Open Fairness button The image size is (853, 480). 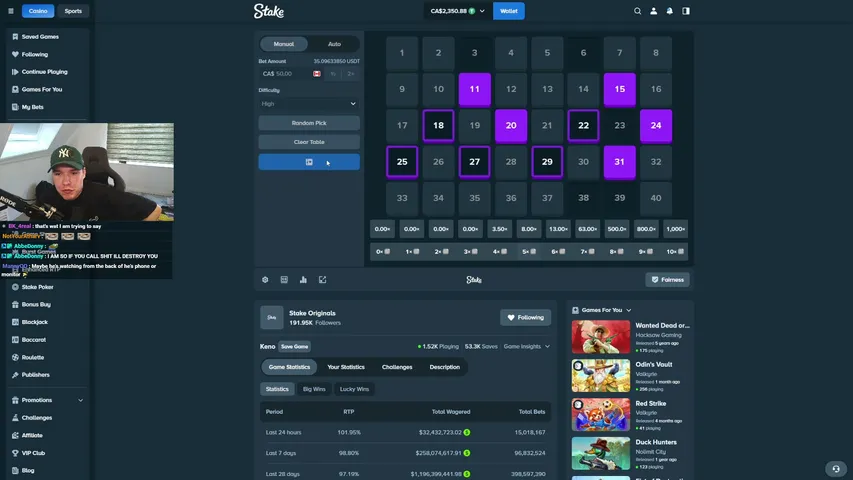pos(667,280)
